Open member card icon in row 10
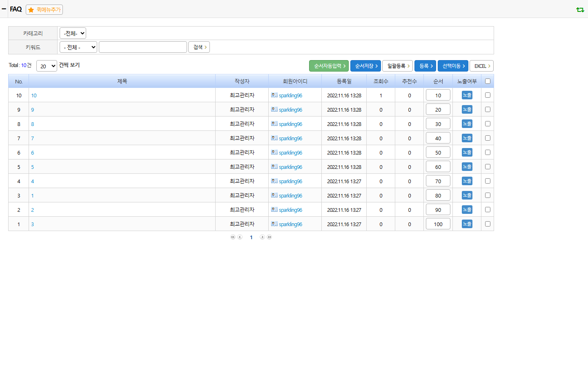This screenshot has width=588, height=368. pyautogui.click(x=274, y=95)
